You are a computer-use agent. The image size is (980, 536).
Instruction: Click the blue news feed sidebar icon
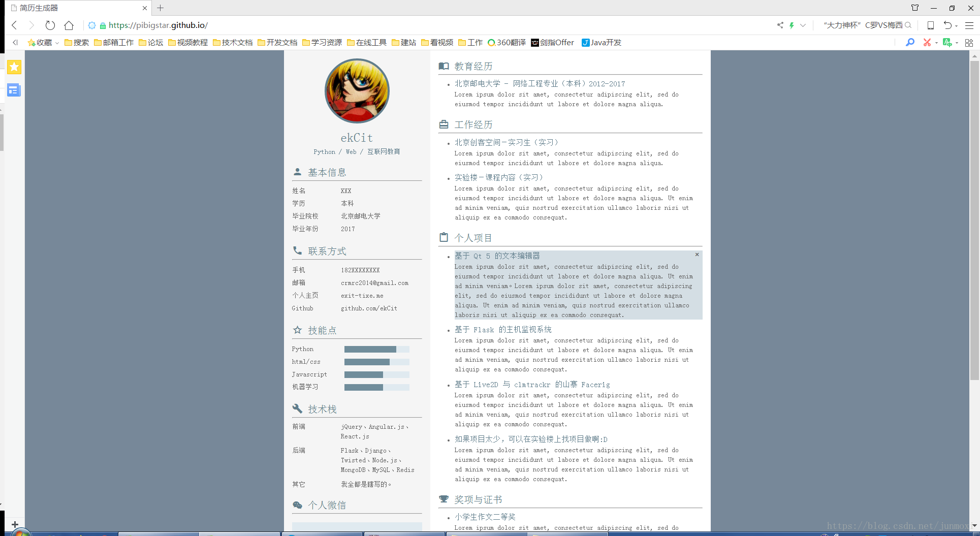(14, 90)
